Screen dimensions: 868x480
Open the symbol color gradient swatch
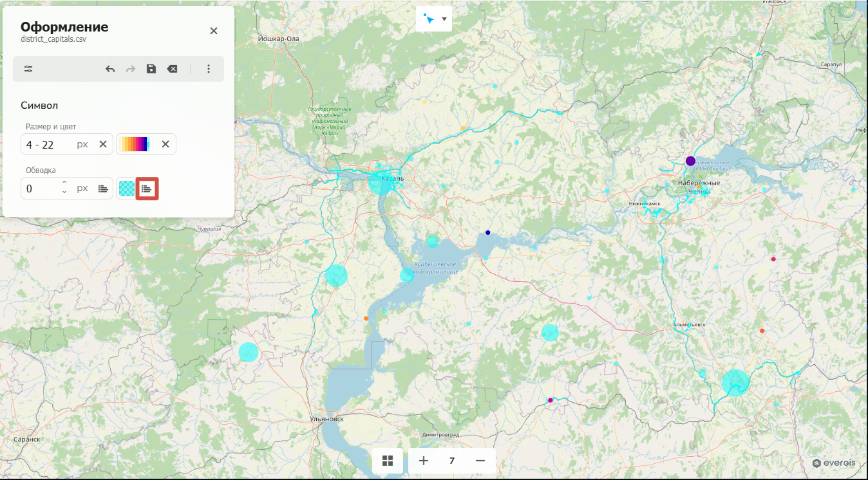pyautogui.click(x=135, y=144)
